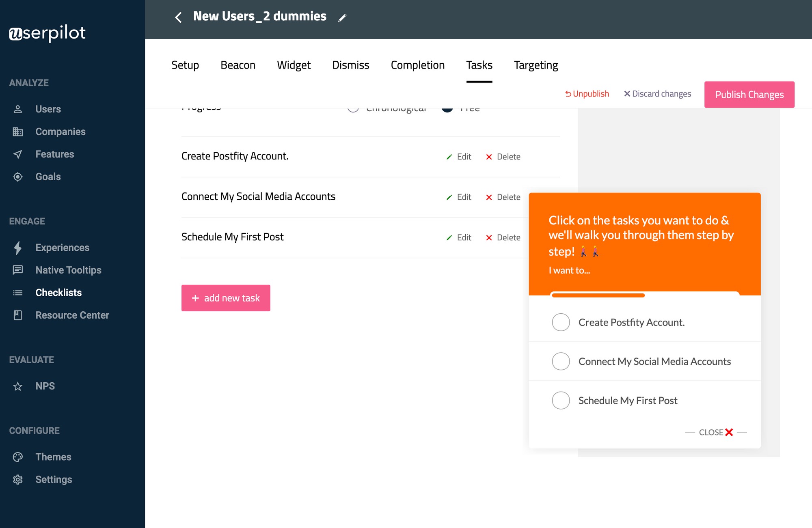Image resolution: width=812 pixels, height=528 pixels.
Task: Open the Themes palette icon
Action: pyautogui.click(x=18, y=457)
